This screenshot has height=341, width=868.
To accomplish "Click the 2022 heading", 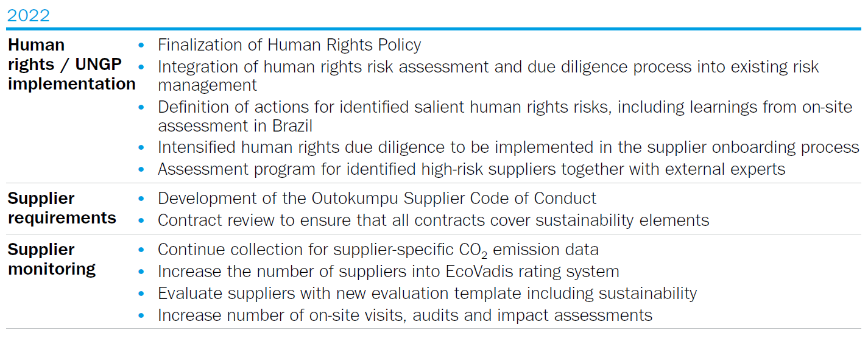I will pyautogui.click(x=28, y=15).
